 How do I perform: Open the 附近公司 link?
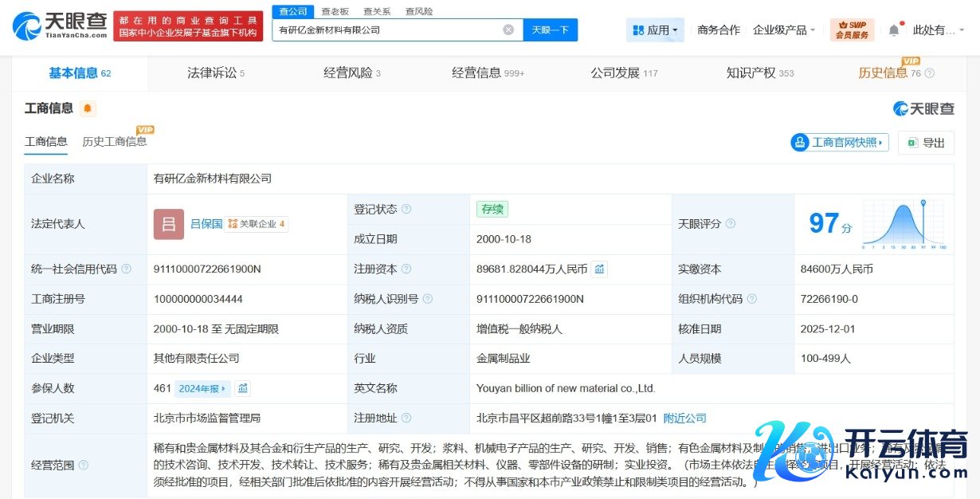pos(684,418)
